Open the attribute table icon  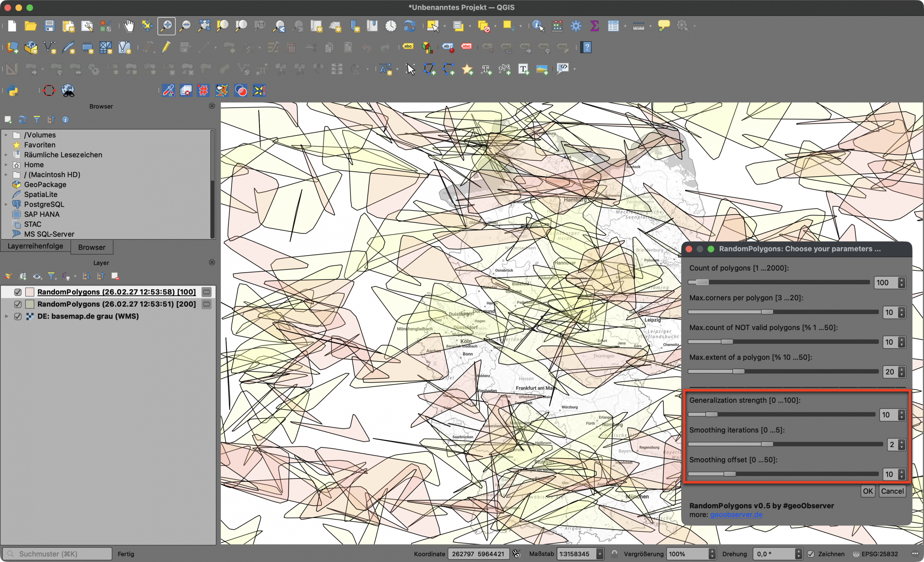click(613, 26)
